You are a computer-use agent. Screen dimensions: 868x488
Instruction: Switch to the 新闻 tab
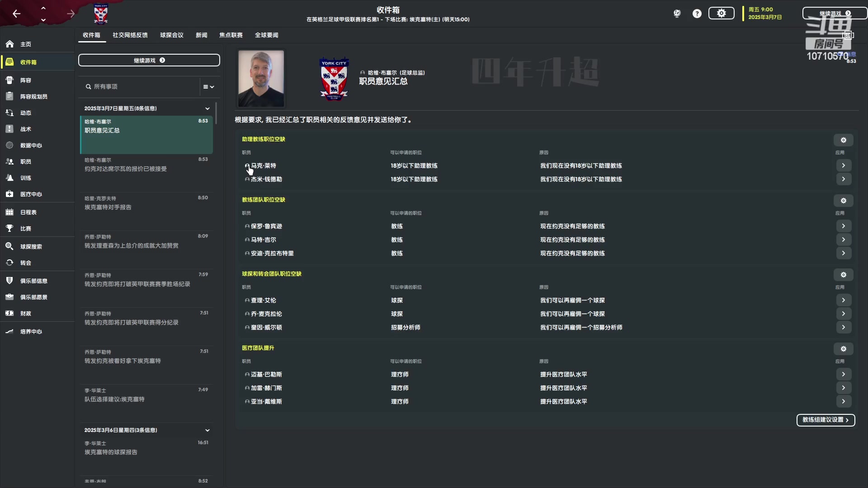(x=201, y=35)
